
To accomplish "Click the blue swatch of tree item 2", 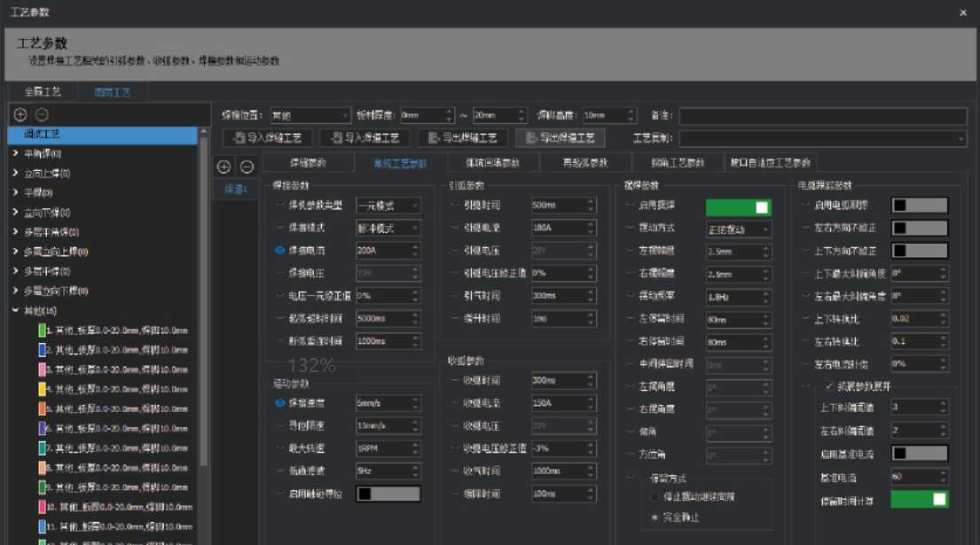I will (42, 350).
